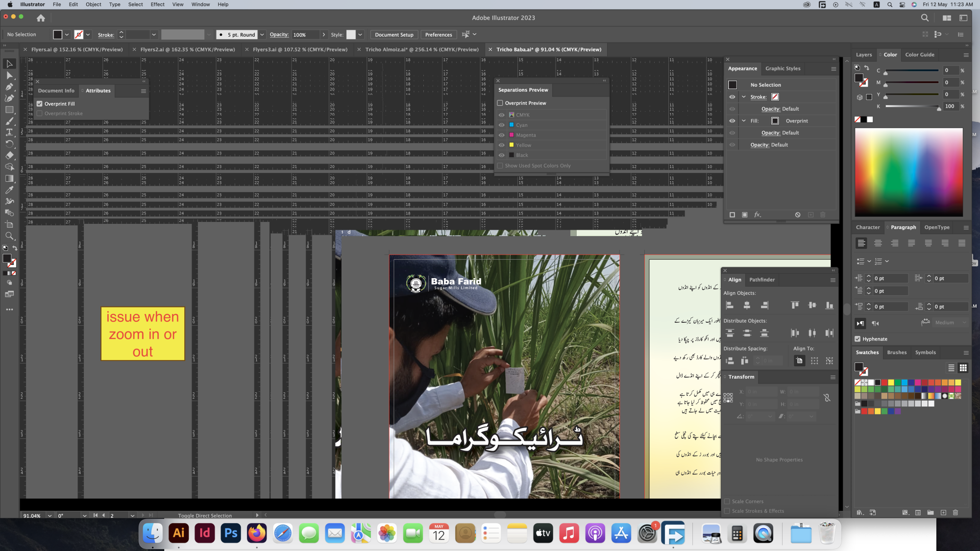Select the Eraser tool
Viewport: 980px width, 551px height.
tap(9, 155)
